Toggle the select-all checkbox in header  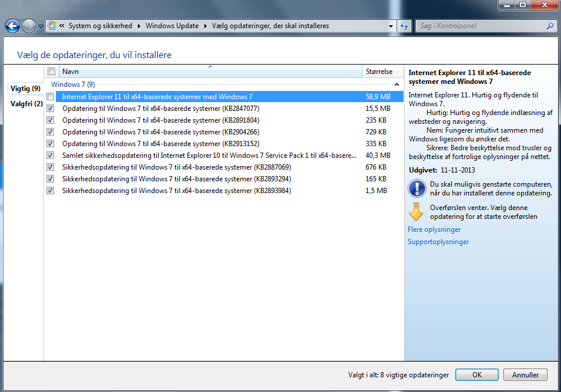coord(52,72)
